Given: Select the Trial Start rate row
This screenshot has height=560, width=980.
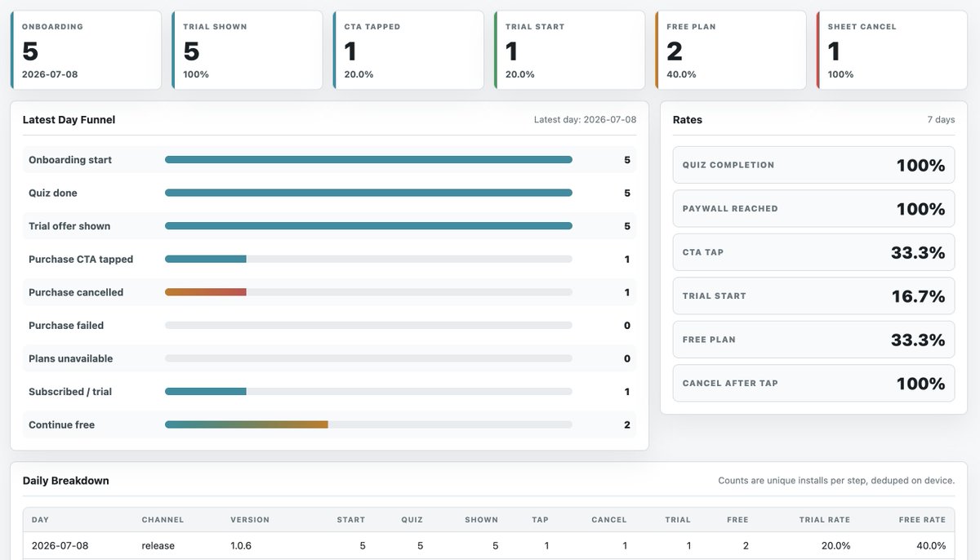Looking at the screenshot, I should pyautogui.click(x=813, y=296).
